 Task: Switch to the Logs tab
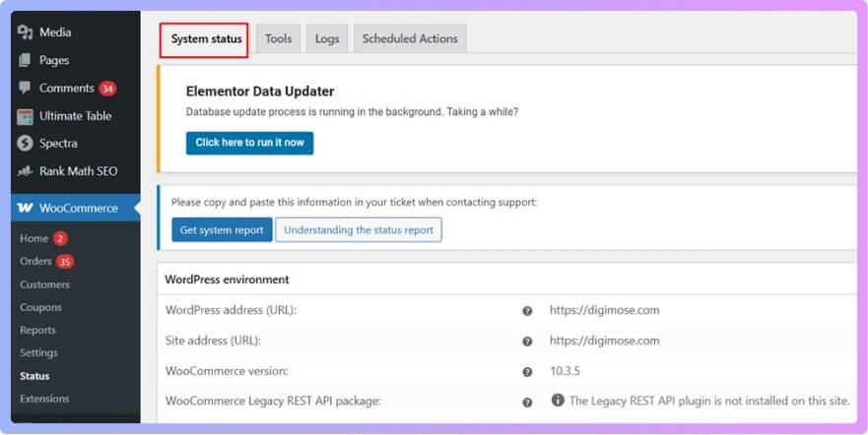(326, 38)
